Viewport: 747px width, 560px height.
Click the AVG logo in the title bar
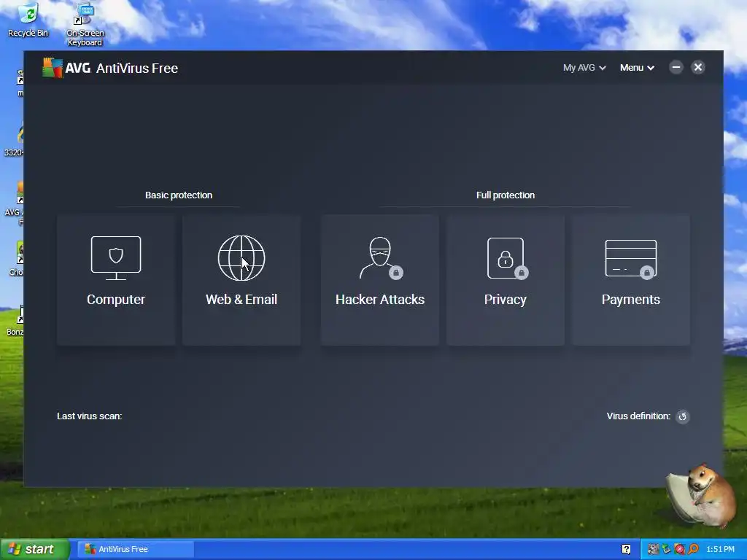[x=66, y=68]
